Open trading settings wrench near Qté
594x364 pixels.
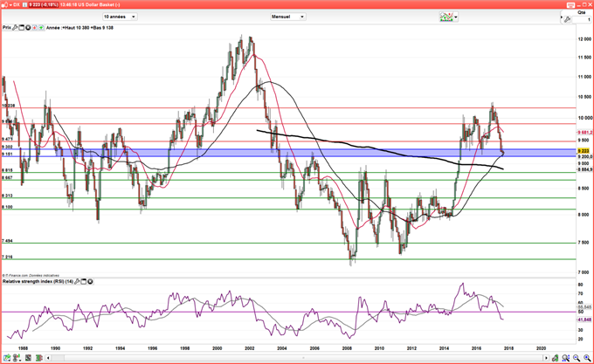point(567,19)
